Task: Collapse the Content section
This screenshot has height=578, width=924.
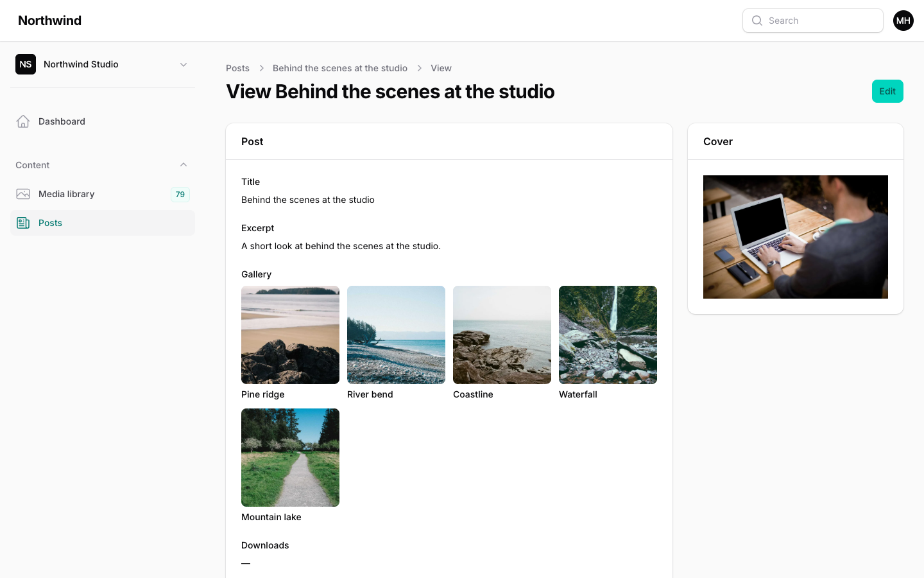Action: (x=184, y=165)
